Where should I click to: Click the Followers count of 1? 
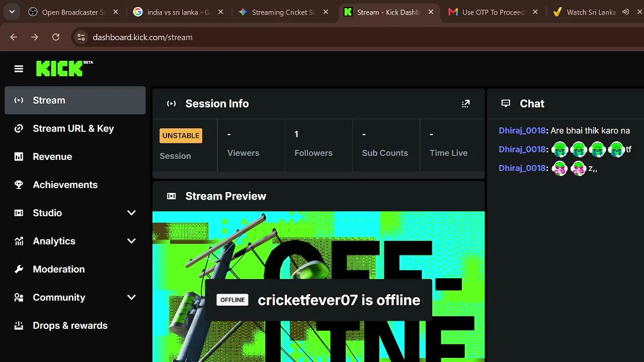pos(296,134)
